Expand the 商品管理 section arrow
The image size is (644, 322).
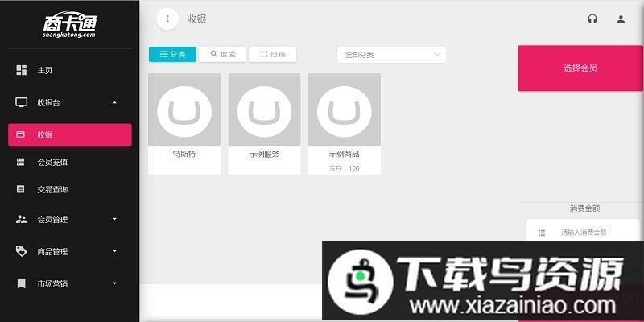click(x=114, y=251)
